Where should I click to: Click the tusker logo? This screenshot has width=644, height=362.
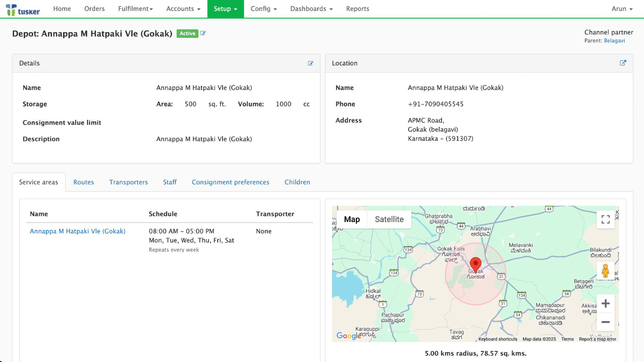point(23,9)
